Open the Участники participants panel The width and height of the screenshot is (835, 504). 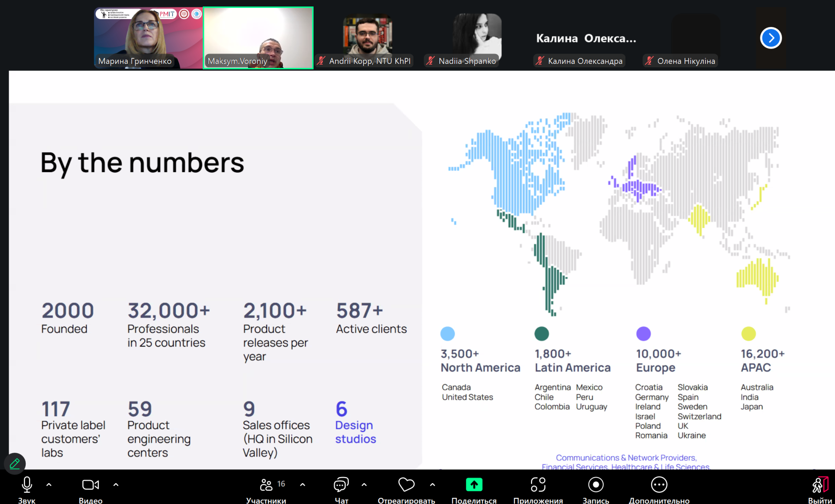coord(266,484)
